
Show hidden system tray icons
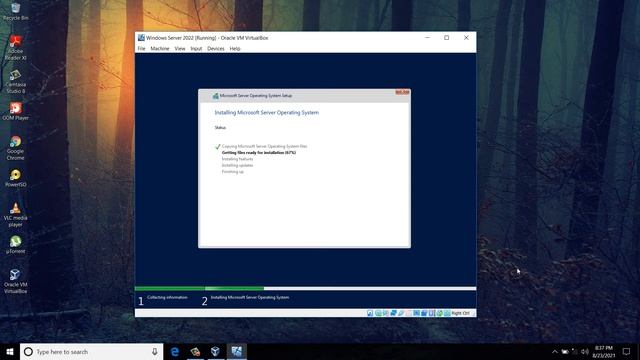554,351
